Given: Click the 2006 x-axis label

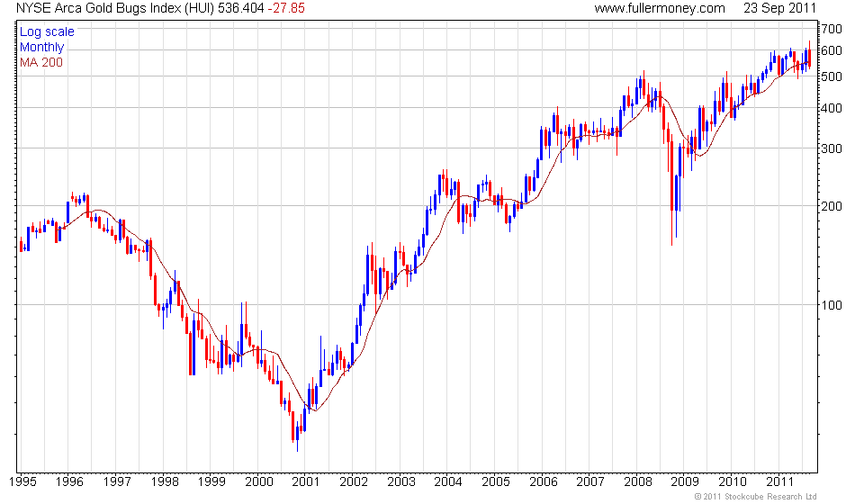Looking at the screenshot, I should tap(544, 482).
